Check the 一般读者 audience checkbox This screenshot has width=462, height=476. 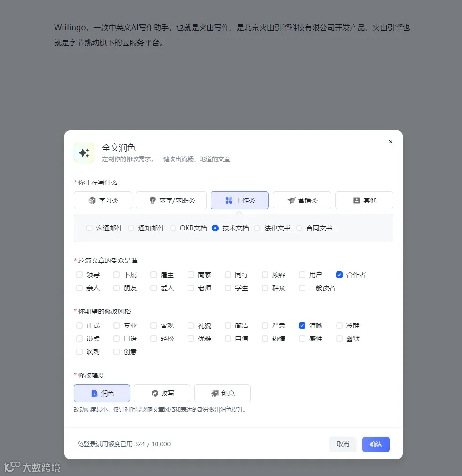302,288
